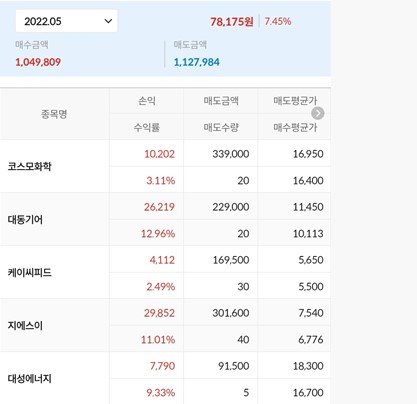Screen dimensions: 417x404
Task: Click the 매도평균가 column header
Action: (x=295, y=101)
